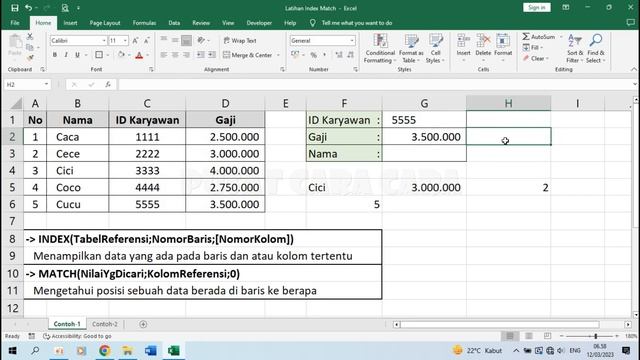Open the File menu

click(x=15, y=23)
